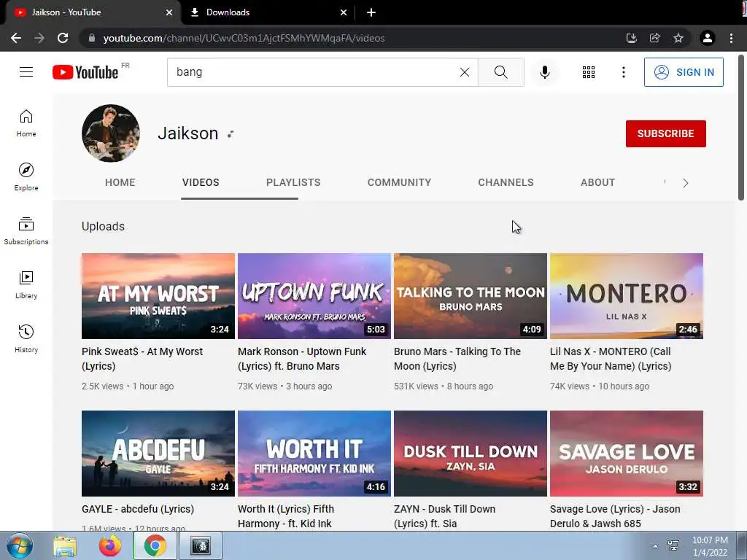Open File Explorer from the taskbar

point(65,545)
